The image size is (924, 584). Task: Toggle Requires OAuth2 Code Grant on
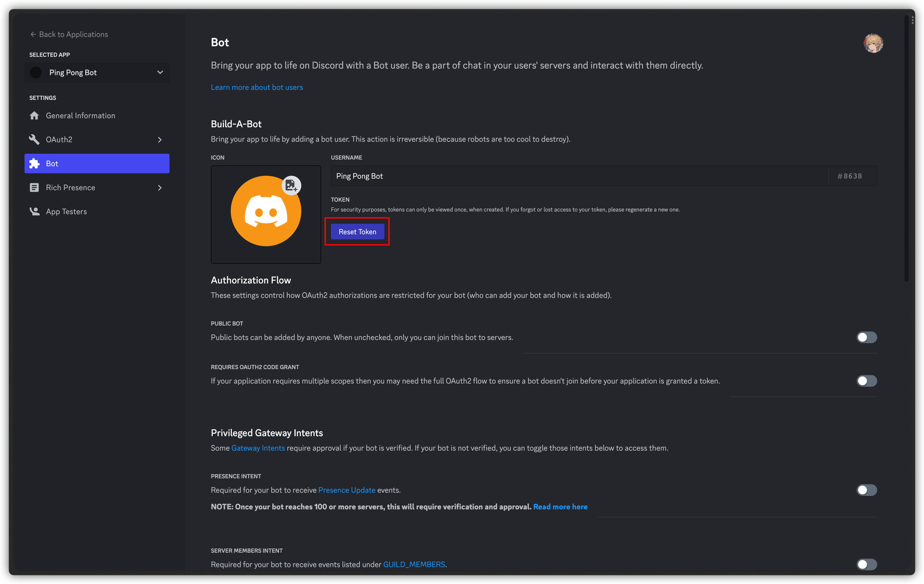[867, 381]
